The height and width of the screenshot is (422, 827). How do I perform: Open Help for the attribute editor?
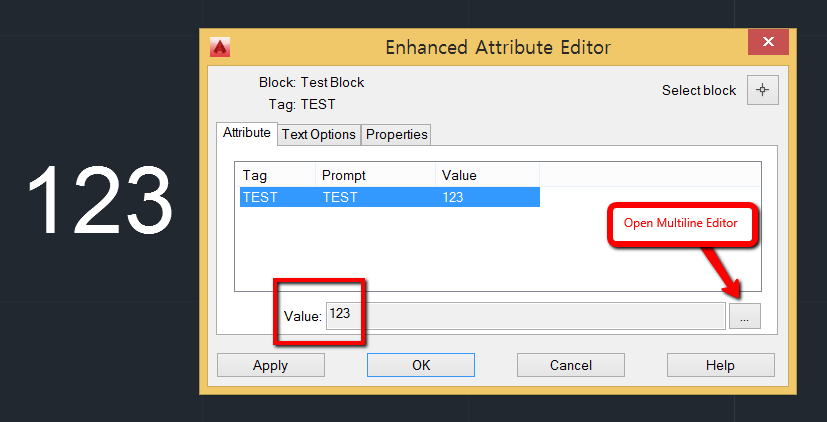point(720,365)
